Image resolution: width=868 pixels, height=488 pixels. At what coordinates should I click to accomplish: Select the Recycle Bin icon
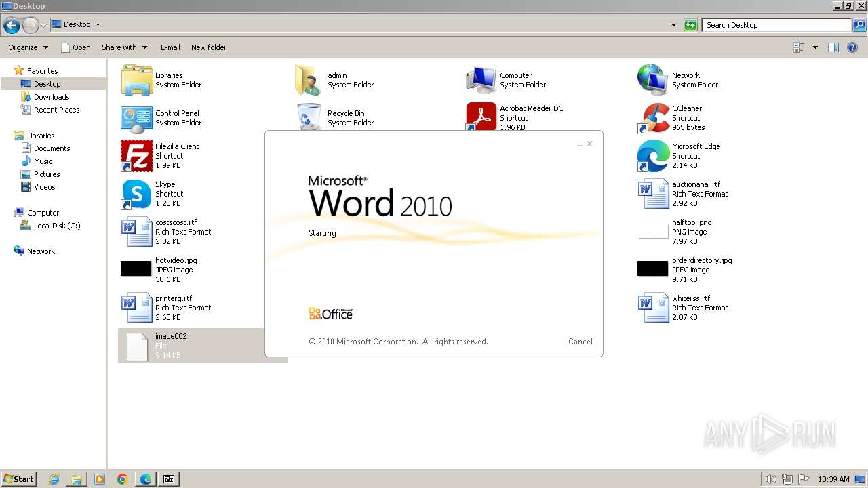309,117
